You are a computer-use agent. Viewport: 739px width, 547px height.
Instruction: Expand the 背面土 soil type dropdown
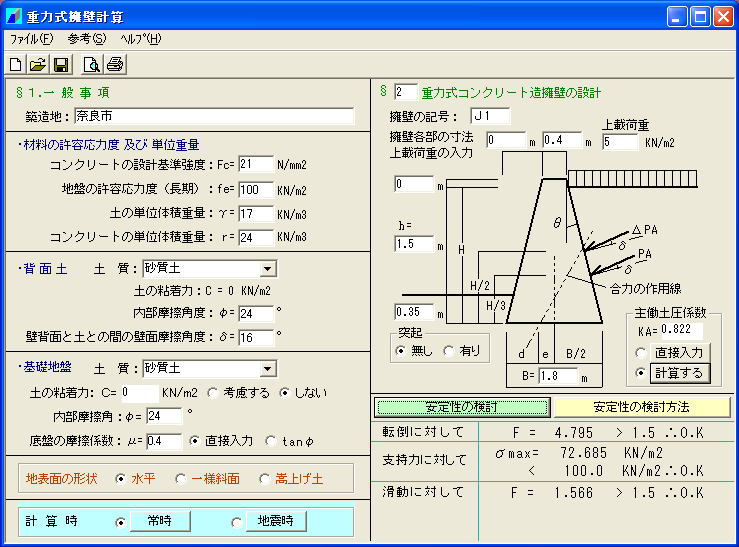266,268
